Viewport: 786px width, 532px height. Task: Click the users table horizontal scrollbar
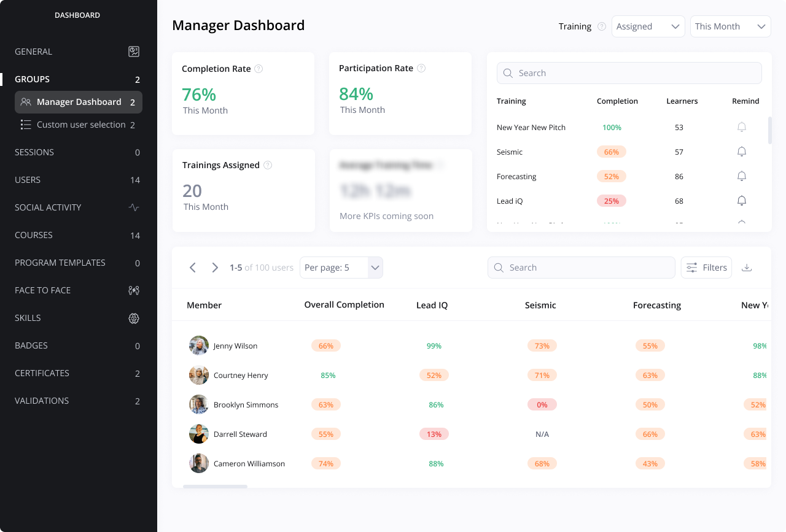[x=215, y=487]
